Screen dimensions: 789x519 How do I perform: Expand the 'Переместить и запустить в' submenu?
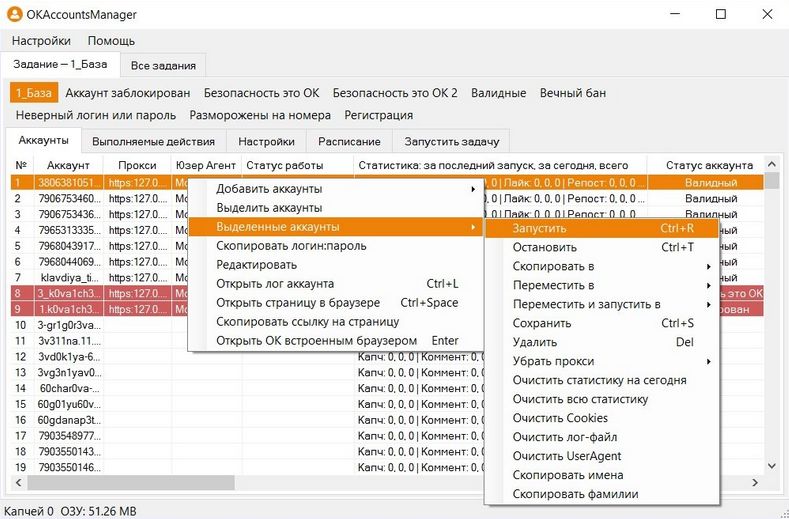pyautogui.click(x=586, y=304)
